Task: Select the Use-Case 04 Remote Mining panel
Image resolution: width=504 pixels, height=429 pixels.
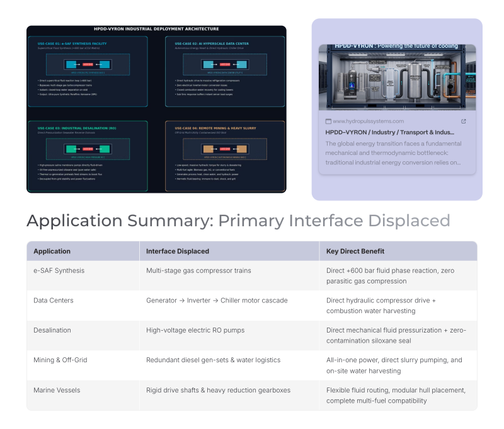Action: tap(225, 156)
